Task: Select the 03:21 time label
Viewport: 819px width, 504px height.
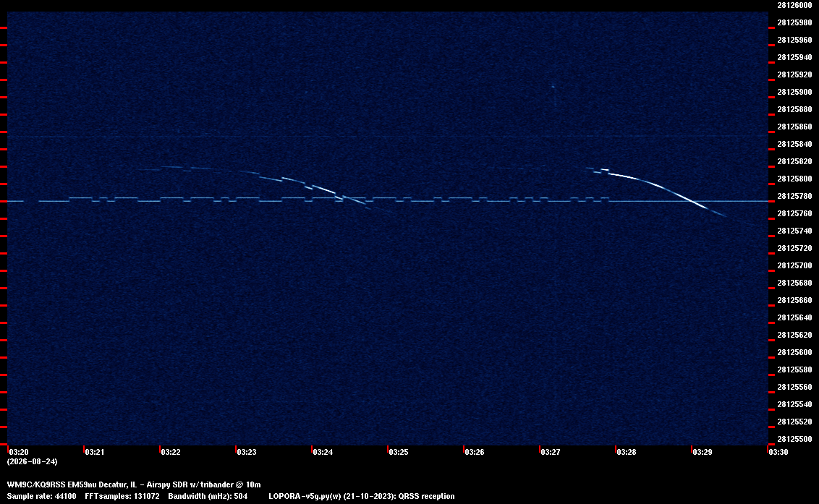Action: [95, 452]
